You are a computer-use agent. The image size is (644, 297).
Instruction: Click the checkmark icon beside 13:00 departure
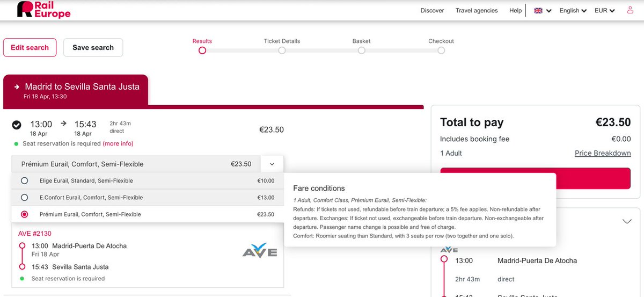click(17, 125)
